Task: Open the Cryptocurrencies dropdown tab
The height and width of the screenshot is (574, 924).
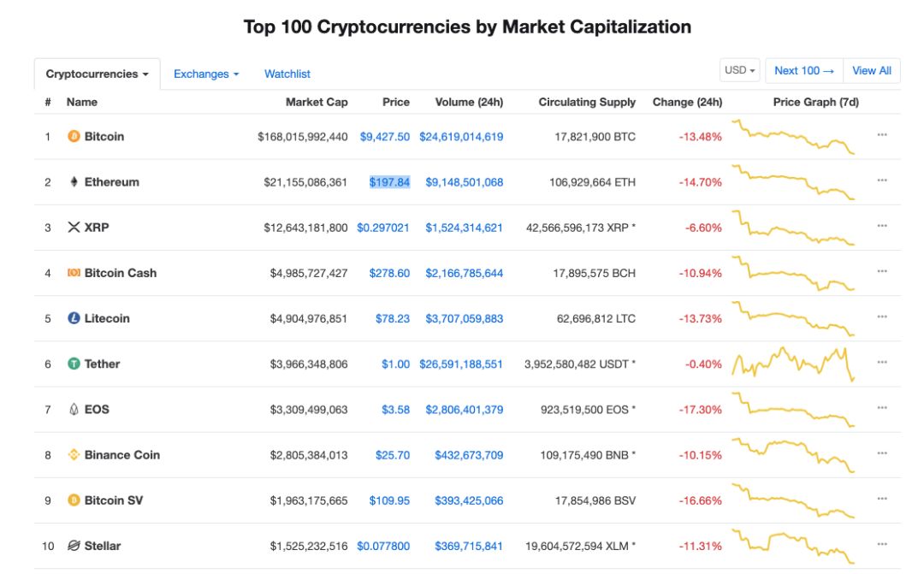Action: coord(97,74)
